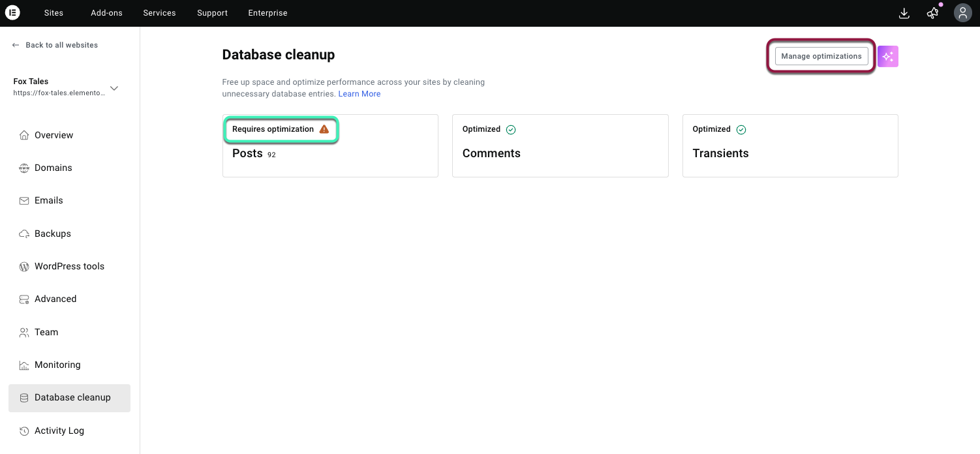
Task: Open the Sites menu
Action: pos(54,13)
